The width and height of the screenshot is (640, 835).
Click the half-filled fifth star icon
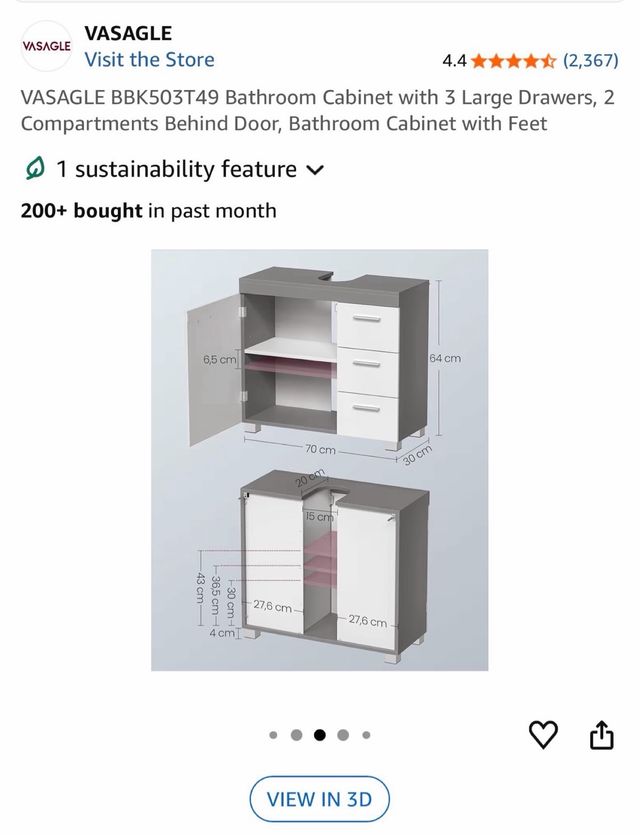[550, 60]
